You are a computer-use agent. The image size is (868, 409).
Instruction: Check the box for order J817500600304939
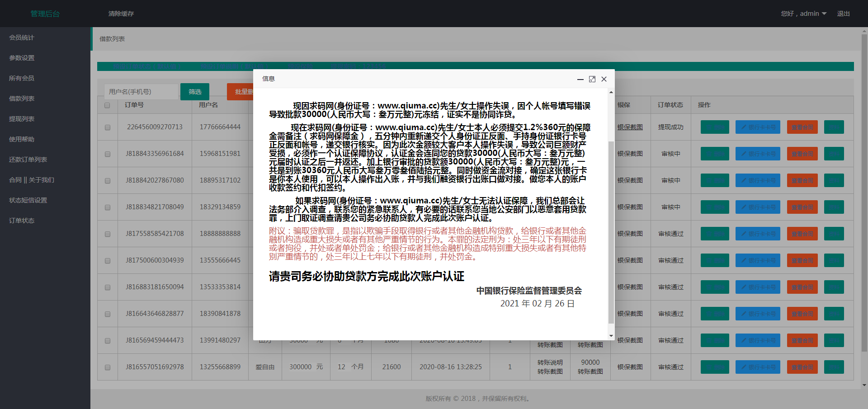coord(108,261)
